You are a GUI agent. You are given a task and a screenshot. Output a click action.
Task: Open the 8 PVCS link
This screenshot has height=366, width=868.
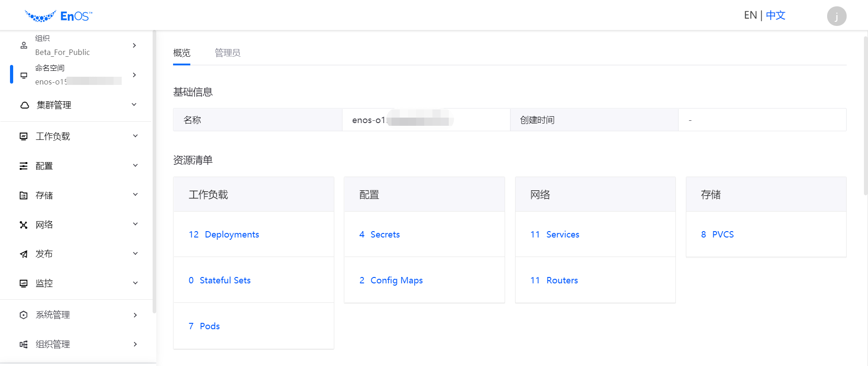pyautogui.click(x=717, y=235)
